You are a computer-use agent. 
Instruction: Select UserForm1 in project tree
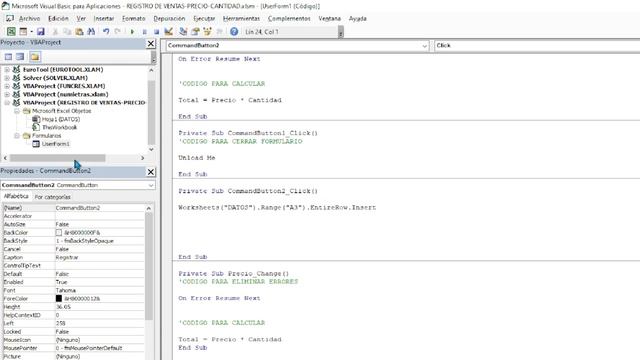pos(56,144)
